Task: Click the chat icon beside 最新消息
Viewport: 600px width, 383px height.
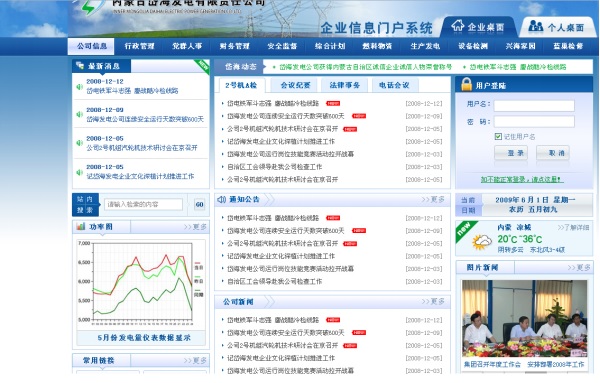Action: (80, 66)
